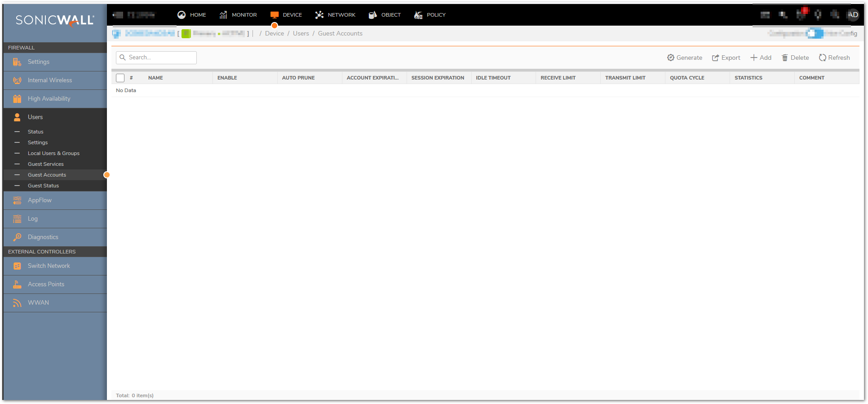Click the Users breadcrumb link
Screen dimensions: 868x404
coord(301,34)
